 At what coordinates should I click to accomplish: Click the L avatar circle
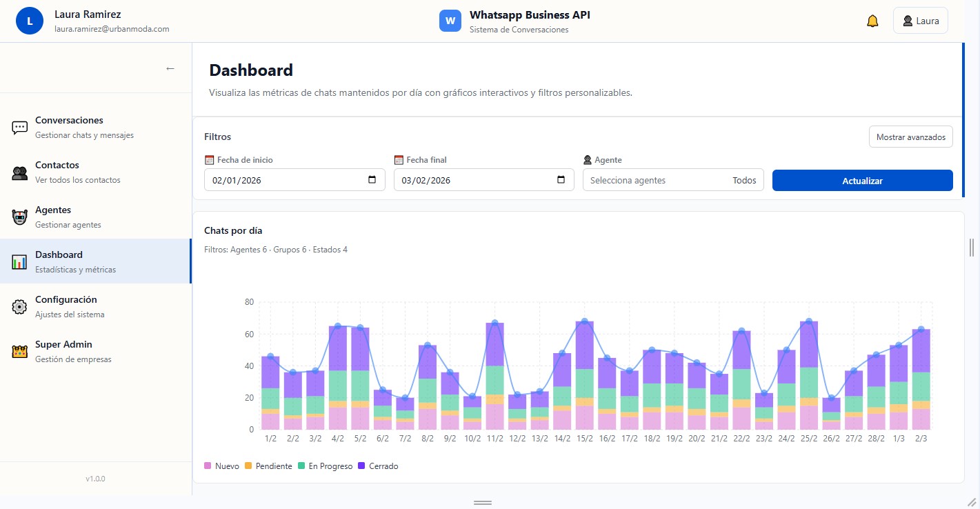click(29, 21)
